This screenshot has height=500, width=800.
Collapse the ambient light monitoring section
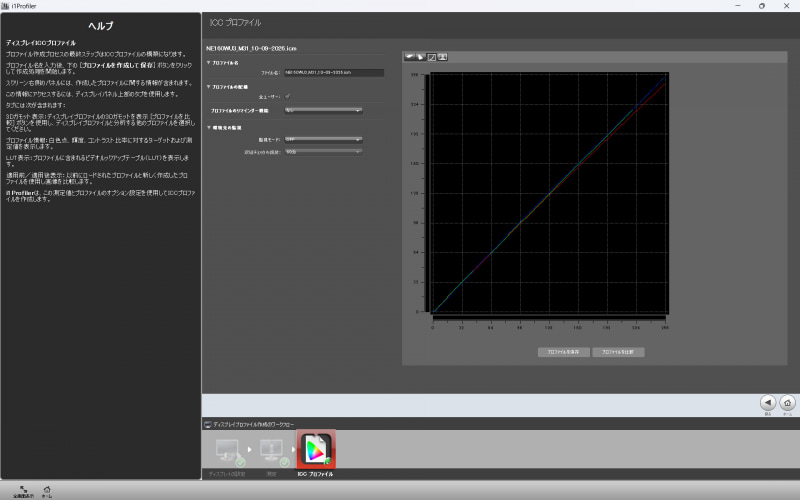click(208, 128)
